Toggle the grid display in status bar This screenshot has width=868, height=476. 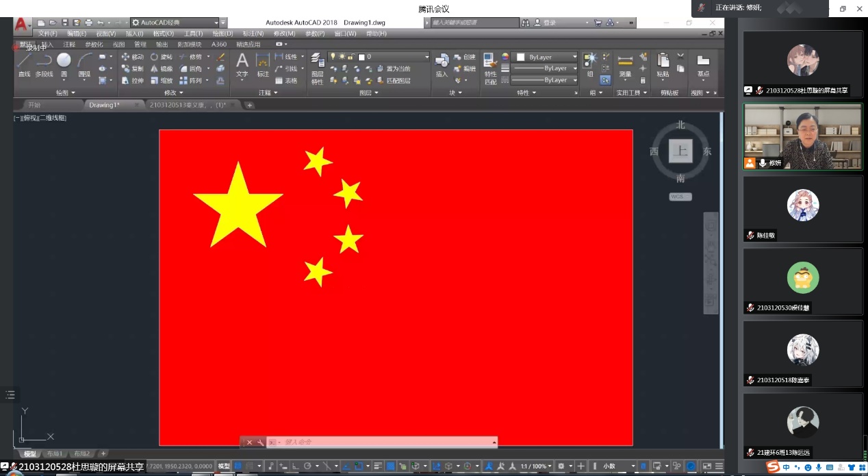[238, 466]
